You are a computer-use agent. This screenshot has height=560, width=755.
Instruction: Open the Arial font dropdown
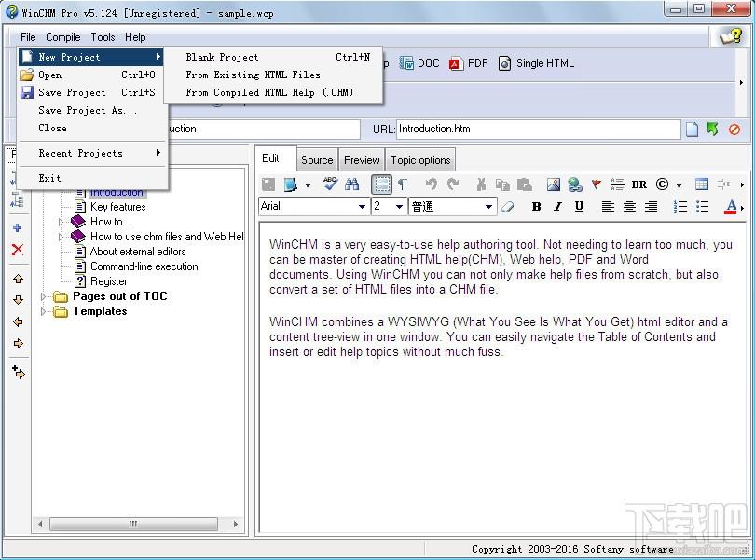tap(313, 207)
